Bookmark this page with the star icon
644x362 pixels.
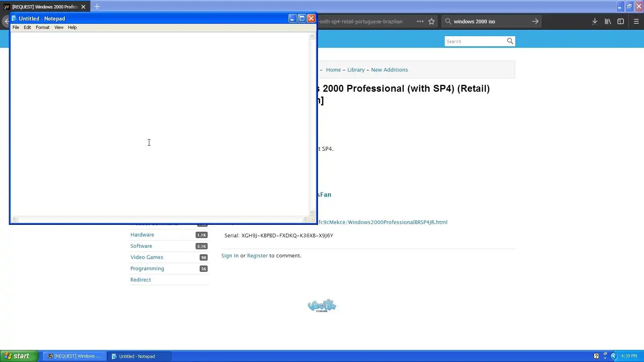point(431,21)
